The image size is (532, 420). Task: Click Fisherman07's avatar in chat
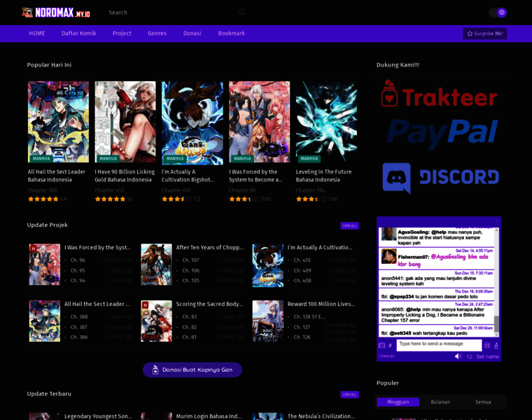[x=388, y=256]
